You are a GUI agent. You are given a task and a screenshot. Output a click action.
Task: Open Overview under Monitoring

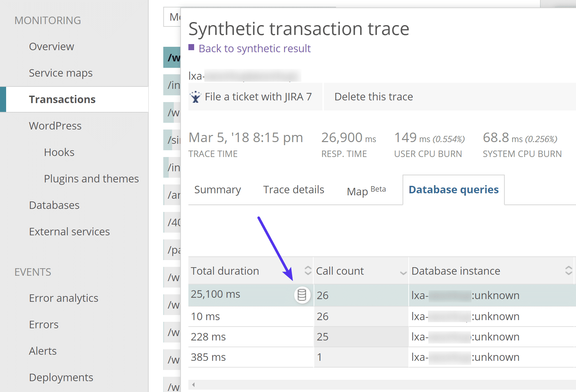pyautogui.click(x=51, y=46)
